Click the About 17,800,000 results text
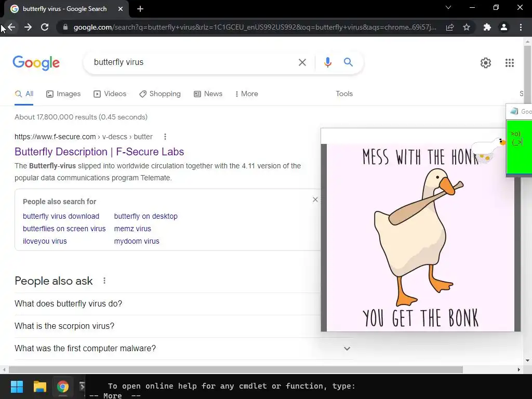Image resolution: width=532 pixels, height=399 pixels. pyautogui.click(x=81, y=117)
